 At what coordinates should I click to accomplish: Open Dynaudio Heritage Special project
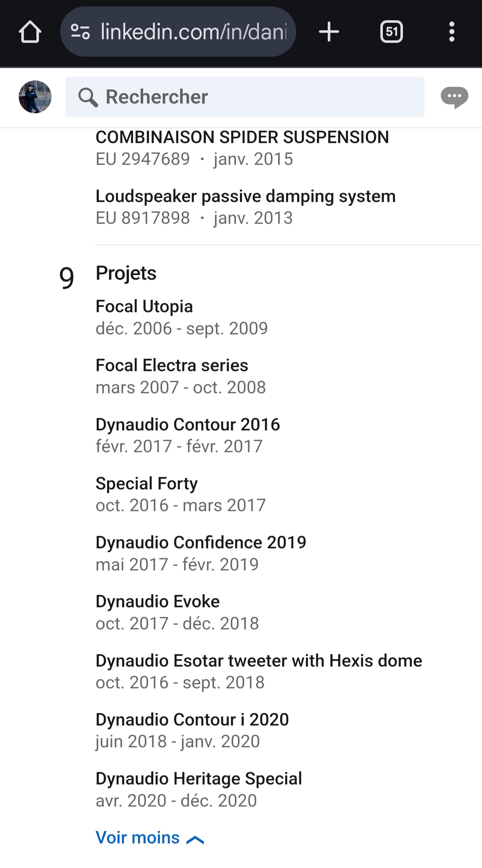point(199,779)
